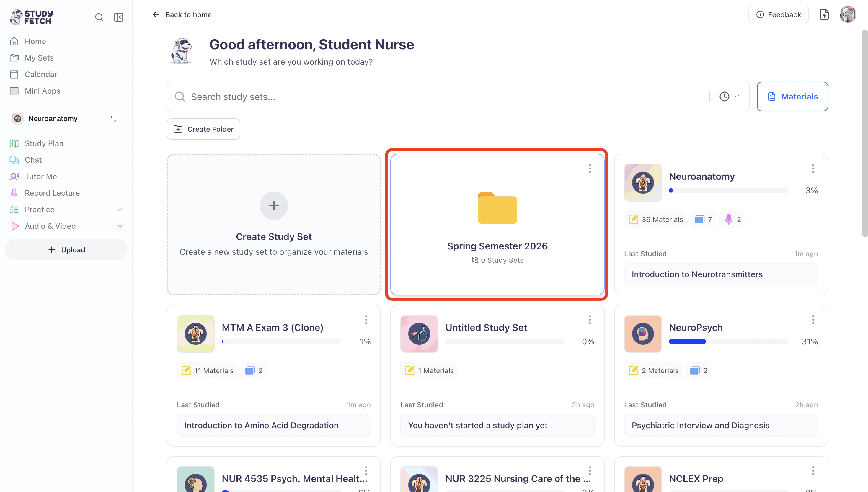This screenshot has width=868, height=492.
Task: Click the Neuroanatomy card thumbnail
Action: pyautogui.click(x=643, y=183)
